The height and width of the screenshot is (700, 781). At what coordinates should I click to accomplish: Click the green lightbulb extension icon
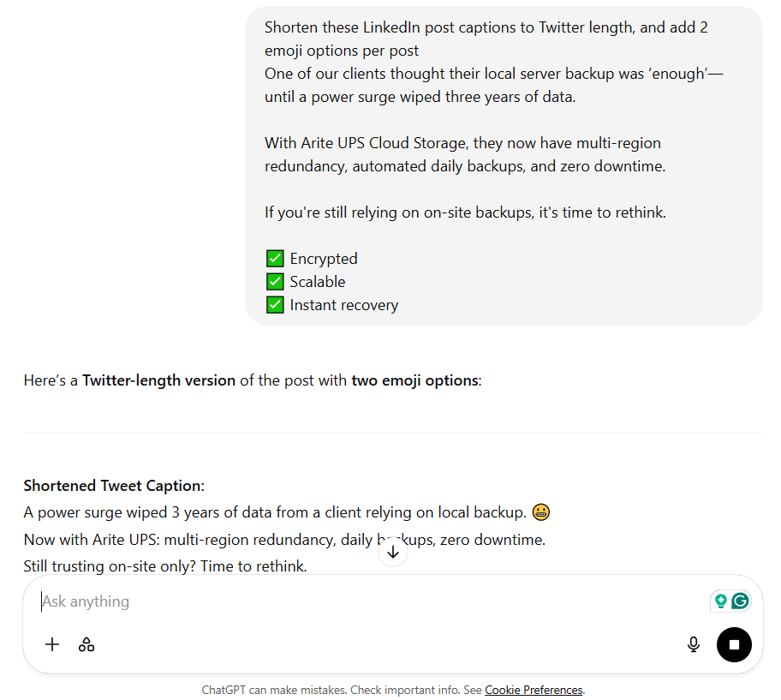tap(721, 601)
